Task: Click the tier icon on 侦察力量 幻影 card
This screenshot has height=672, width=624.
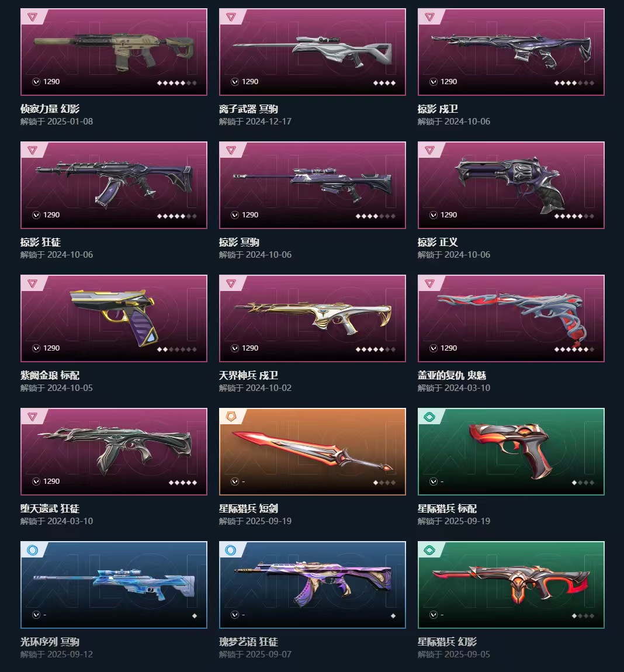Action: [33, 17]
